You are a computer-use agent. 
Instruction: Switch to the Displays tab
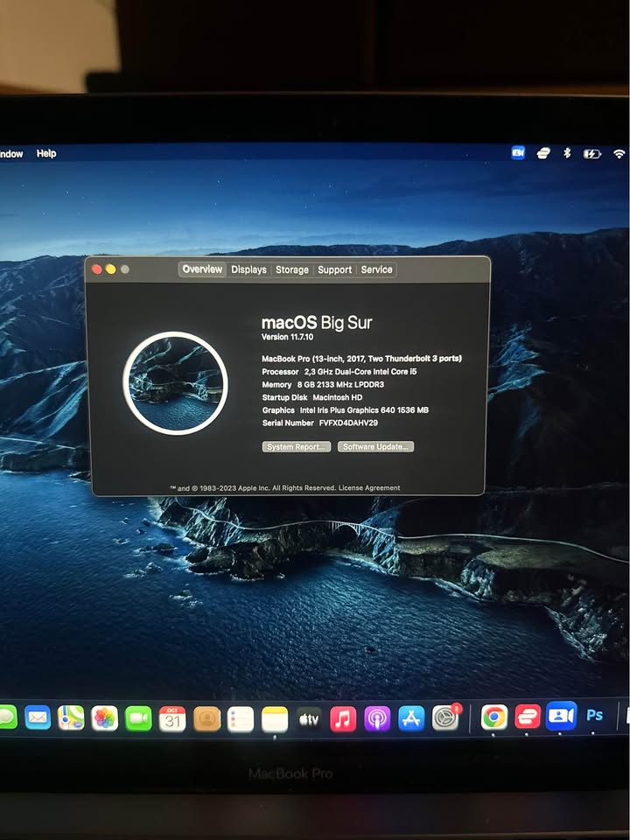(248, 269)
